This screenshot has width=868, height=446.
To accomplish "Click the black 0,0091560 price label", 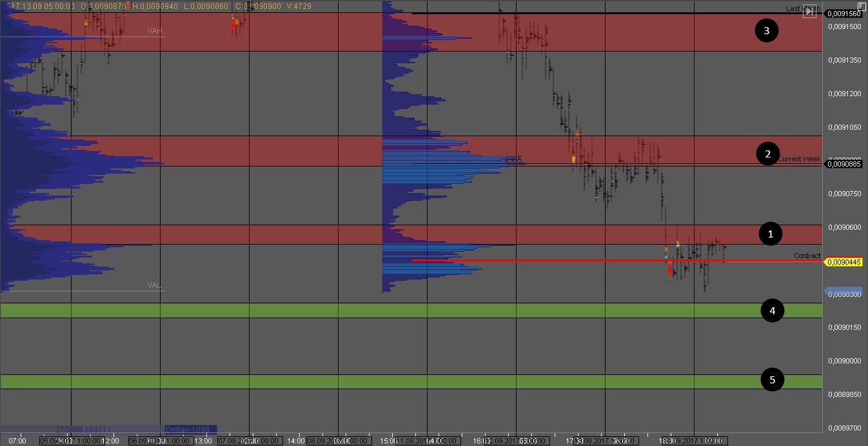I will tap(844, 14).
